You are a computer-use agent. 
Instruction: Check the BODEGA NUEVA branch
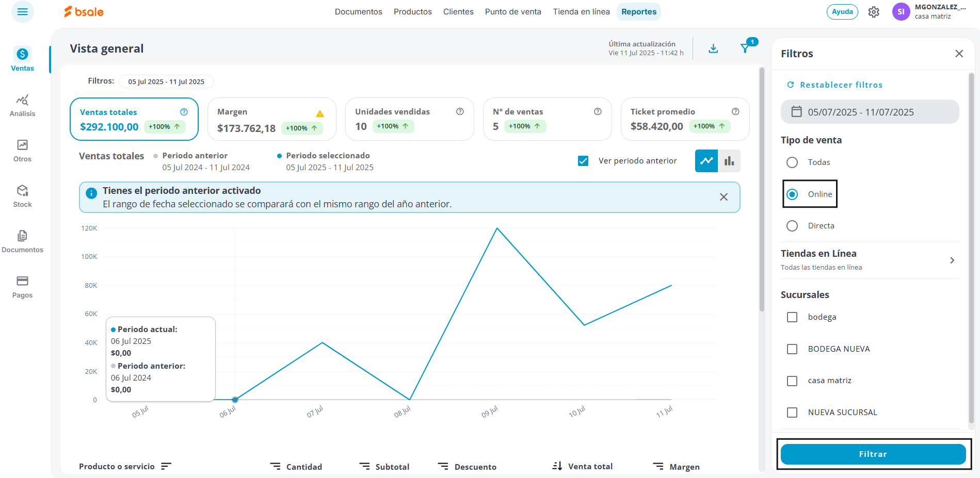click(792, 349)
